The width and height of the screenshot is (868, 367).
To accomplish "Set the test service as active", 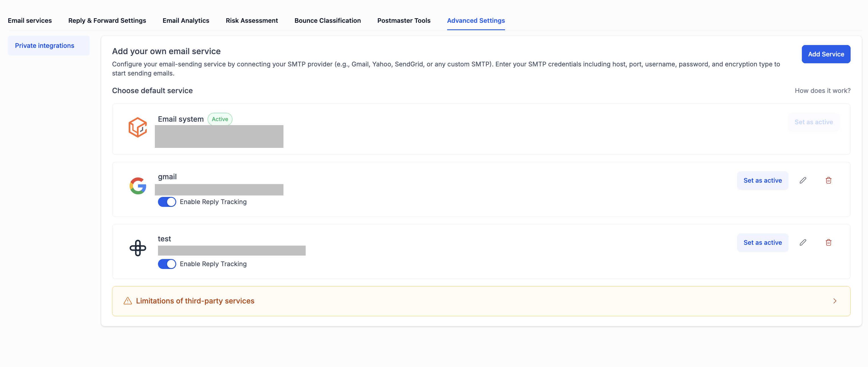I will (x=762, y=242).
